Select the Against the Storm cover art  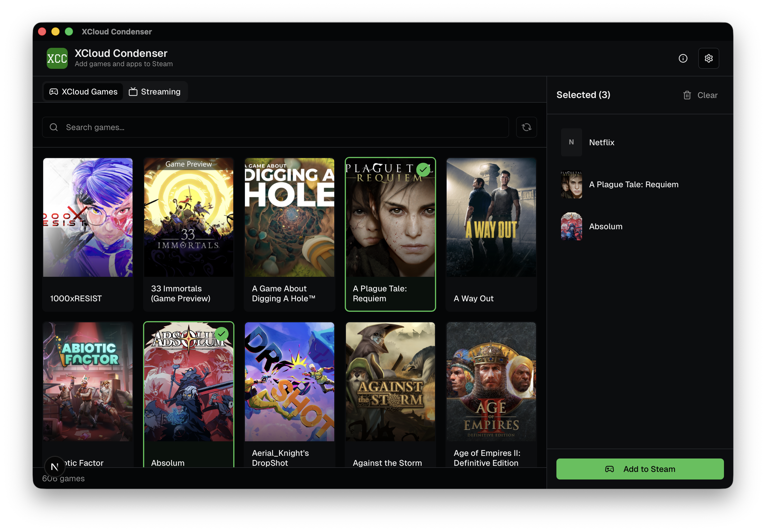(390, 382)
